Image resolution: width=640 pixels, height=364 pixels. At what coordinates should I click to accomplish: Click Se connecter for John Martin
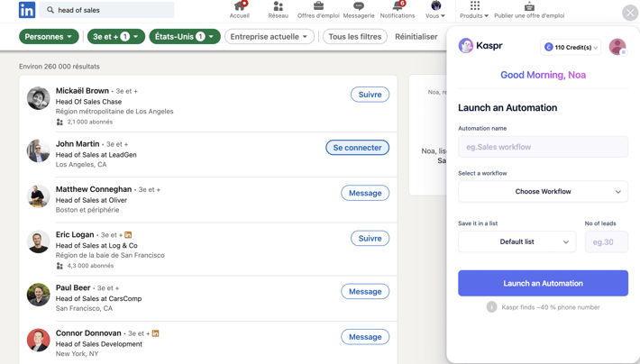(x=357, y=148)
